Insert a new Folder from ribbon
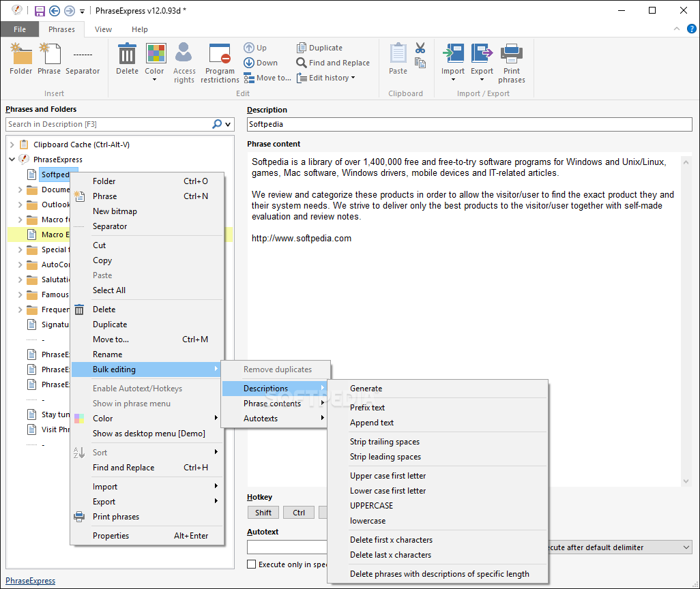 [x=20, y=59]
